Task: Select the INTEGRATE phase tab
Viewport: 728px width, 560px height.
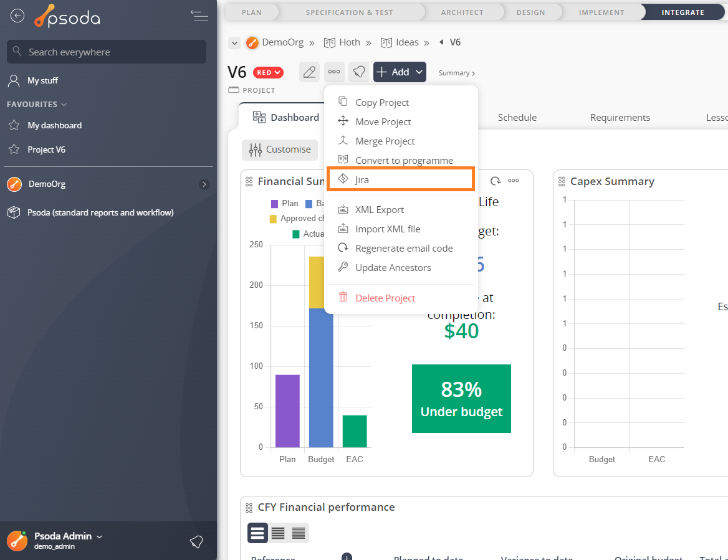Action: pyautogui.click(x=683, y=12)
